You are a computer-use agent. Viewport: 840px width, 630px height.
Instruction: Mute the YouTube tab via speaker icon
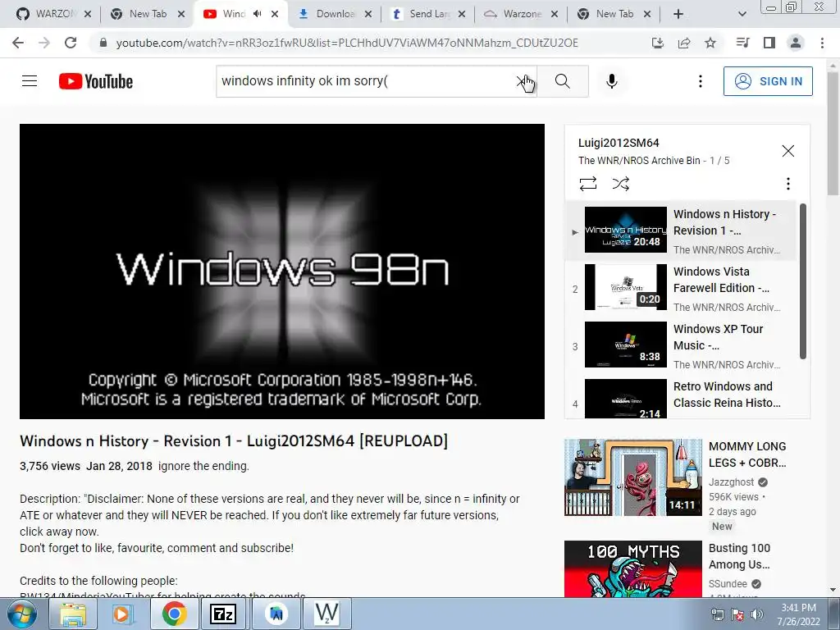(257, 14)
